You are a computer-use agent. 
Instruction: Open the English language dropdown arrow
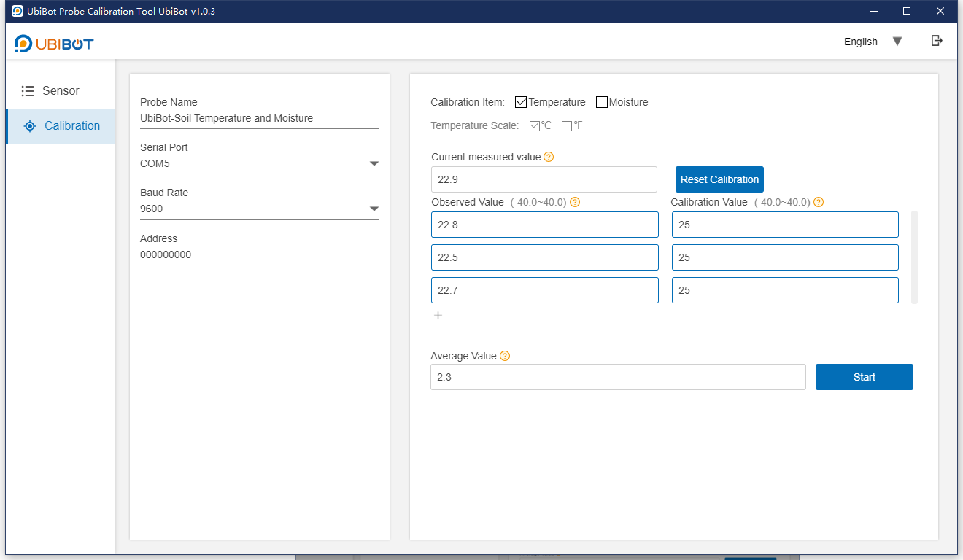[x=897, y=42]
